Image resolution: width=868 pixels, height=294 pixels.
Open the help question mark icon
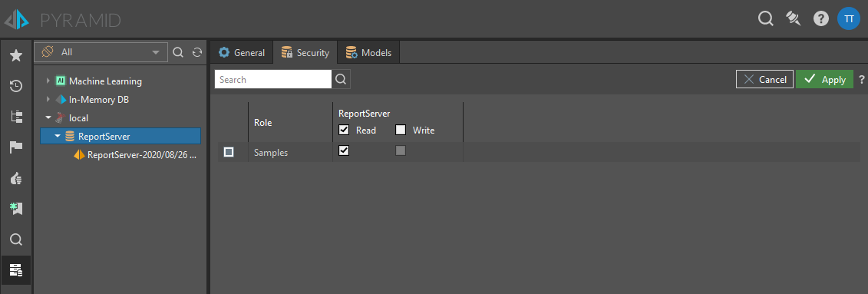tap(820, 19)
